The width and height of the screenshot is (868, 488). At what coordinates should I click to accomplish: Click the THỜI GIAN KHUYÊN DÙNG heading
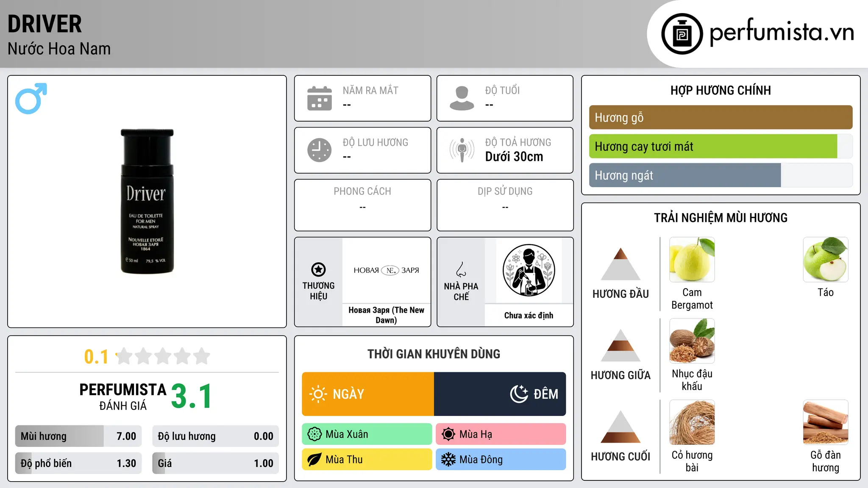pos(434,354)
